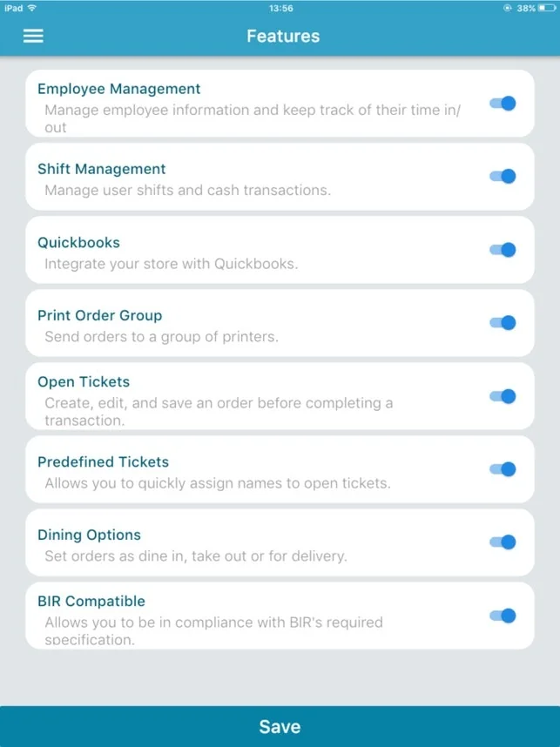Disable the Dining Options feature
The width and height of the screenshot is (560, 747).
click(x=503, y=542)
